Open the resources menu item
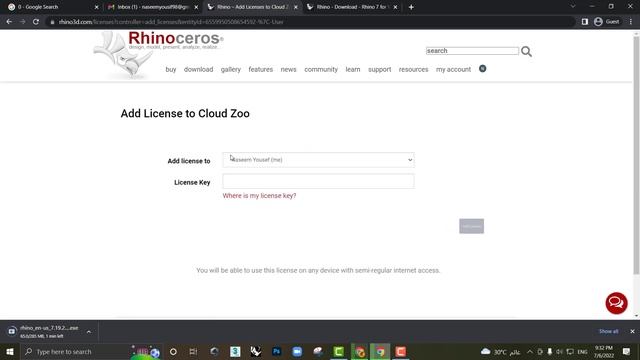640x360 pixels. 413,69
